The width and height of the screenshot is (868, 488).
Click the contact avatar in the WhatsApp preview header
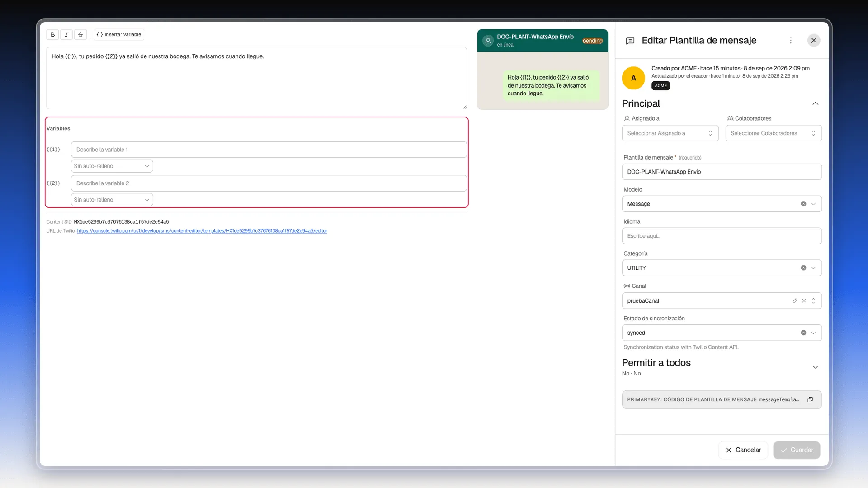pyautogui.click(x=488, y=41)
